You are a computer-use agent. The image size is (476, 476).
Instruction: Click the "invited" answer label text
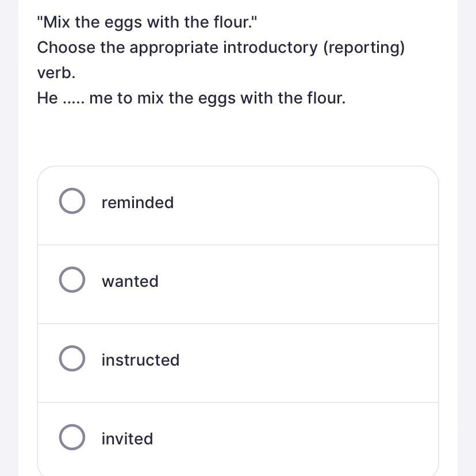click(127, 439)
